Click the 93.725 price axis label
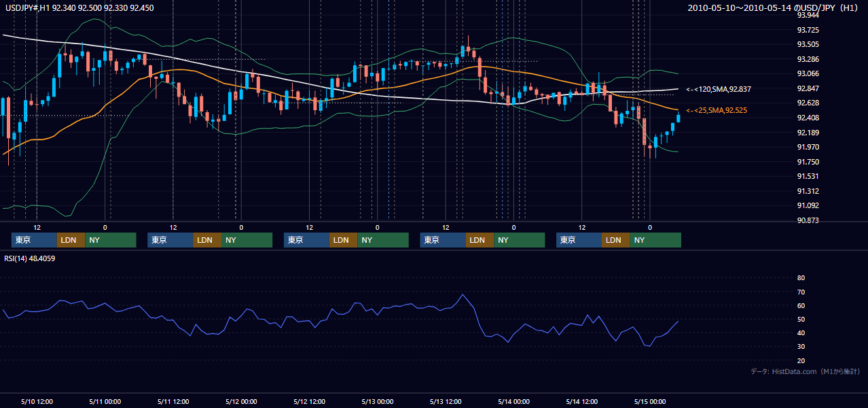The image size is (868, 408). pyautogui.click(x=808, y=30)
